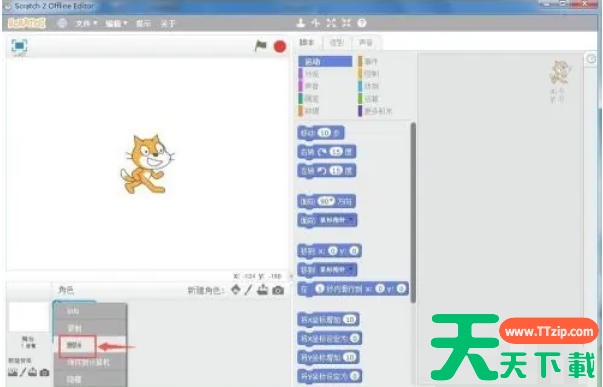Choose 删除 (delete) in sprite context menu

[x=90, y=345]
